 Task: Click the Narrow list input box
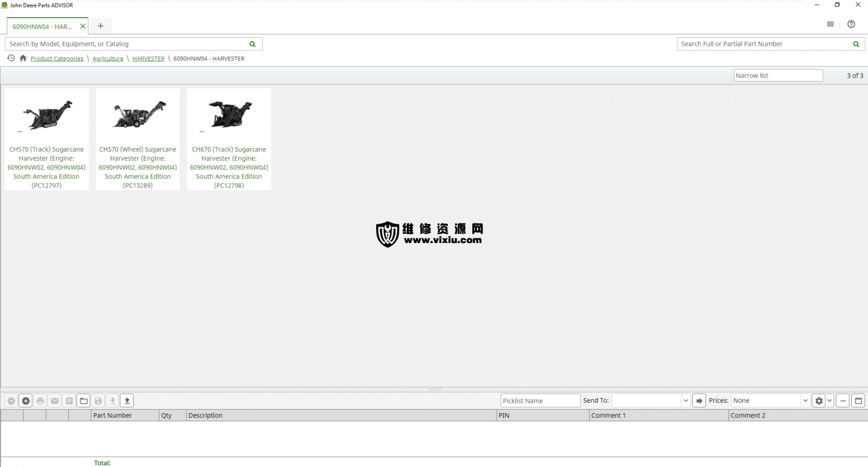pos(778,75)
